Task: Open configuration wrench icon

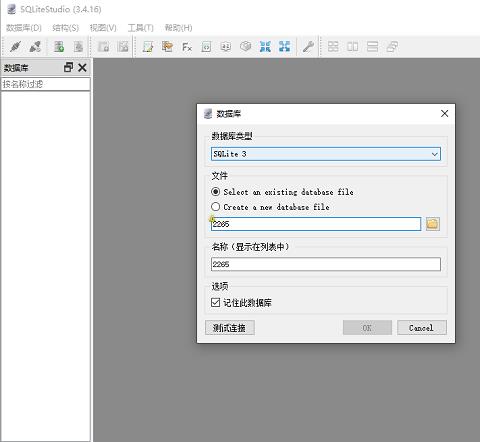Action: point(308,47)
